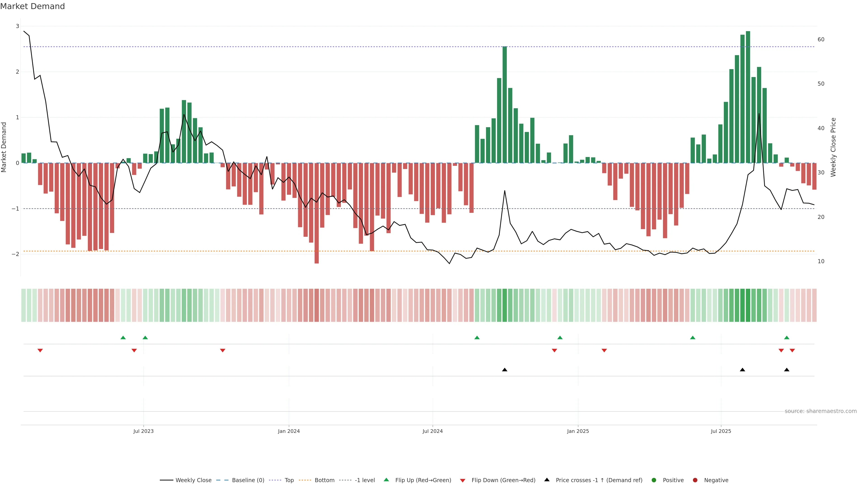Toggle the Top dotted line legend entry
The image size is (868, 488).
289,480
